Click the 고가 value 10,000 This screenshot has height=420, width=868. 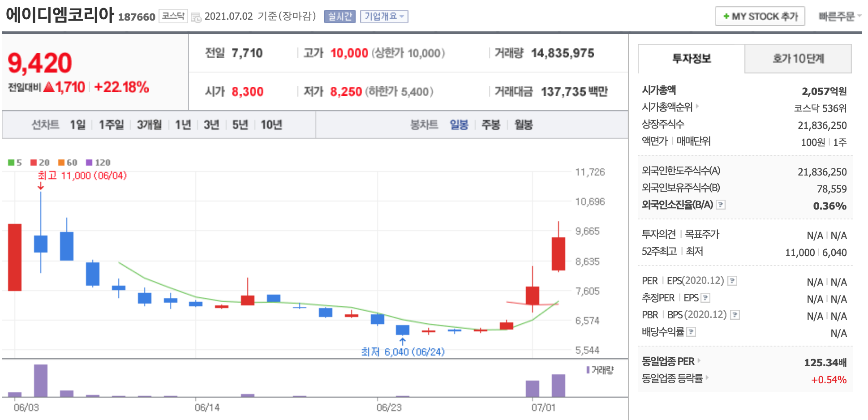click(349, 53)
